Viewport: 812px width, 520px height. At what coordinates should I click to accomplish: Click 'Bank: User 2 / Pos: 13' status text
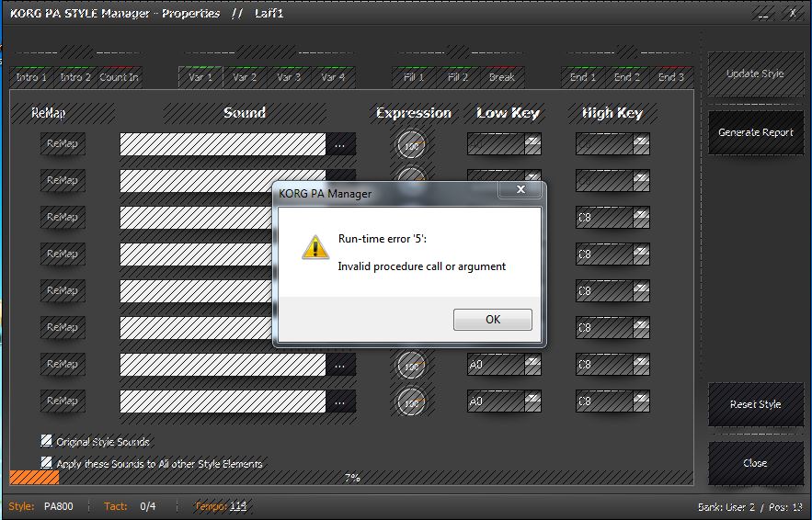pos(749,507)
